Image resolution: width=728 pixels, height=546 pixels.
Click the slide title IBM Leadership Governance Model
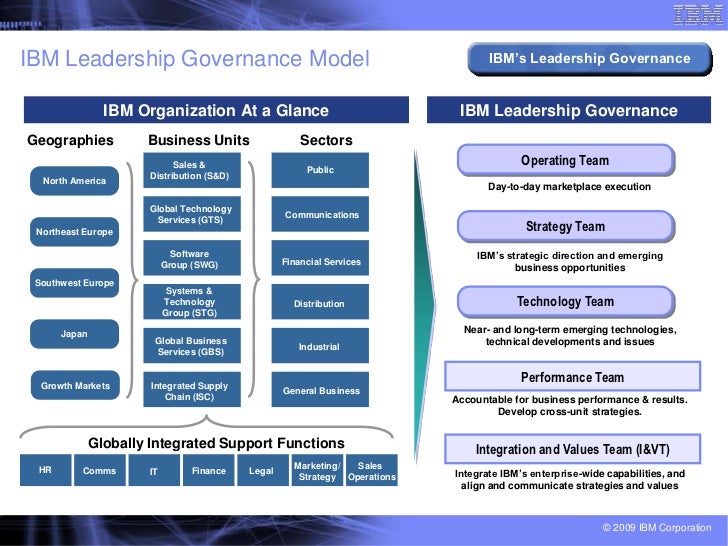click(195, 59)
